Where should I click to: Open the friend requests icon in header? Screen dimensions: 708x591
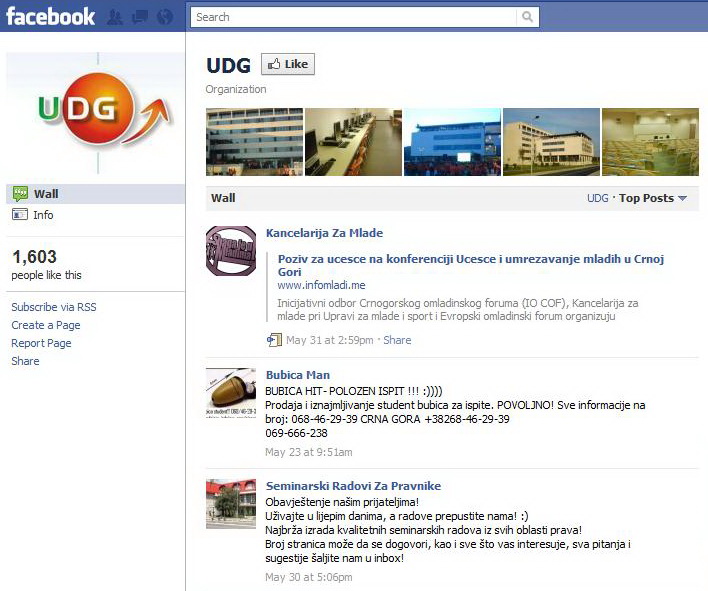click(x=115, y=17)
